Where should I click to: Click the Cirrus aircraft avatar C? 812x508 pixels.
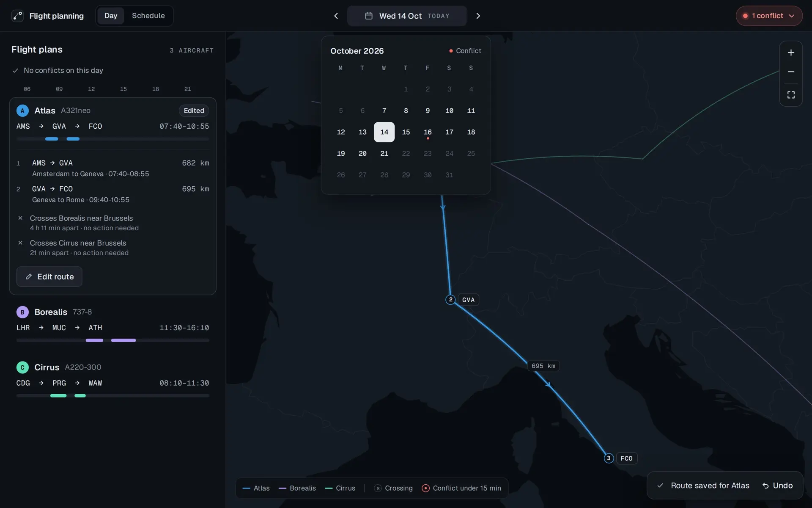[x=22, y=367]
